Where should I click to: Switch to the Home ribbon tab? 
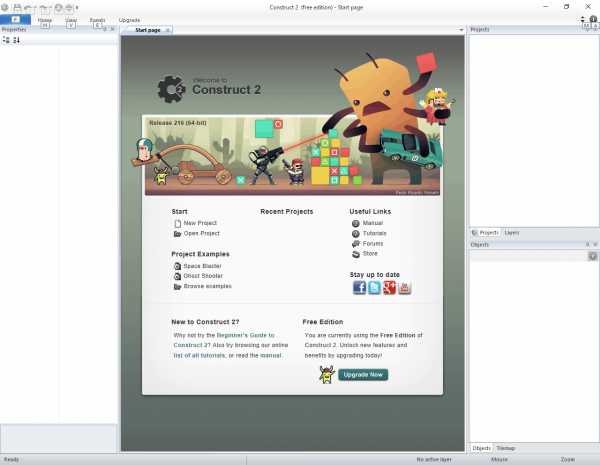pyautogui.click(x=45, y=20)
